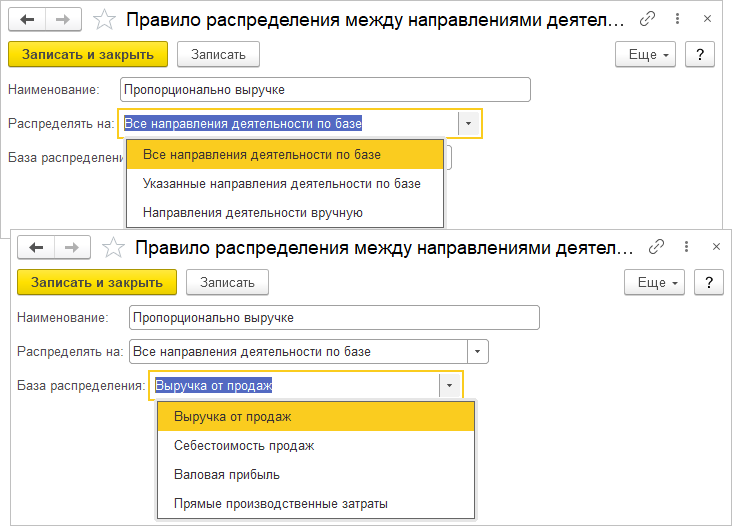Open vertical dots menu in upper window
Image resolution: width=736 pixels, height=528 pixels.
(677, 18)
